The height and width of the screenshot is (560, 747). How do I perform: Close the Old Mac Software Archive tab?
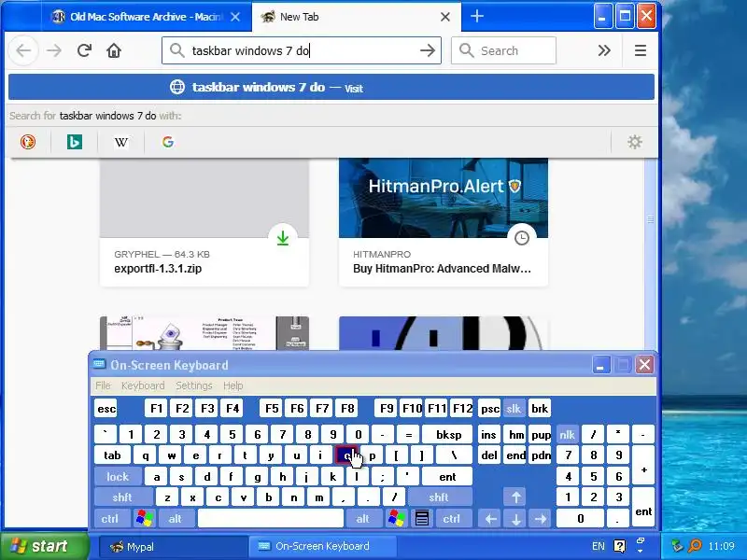click(x=235, y=17)
